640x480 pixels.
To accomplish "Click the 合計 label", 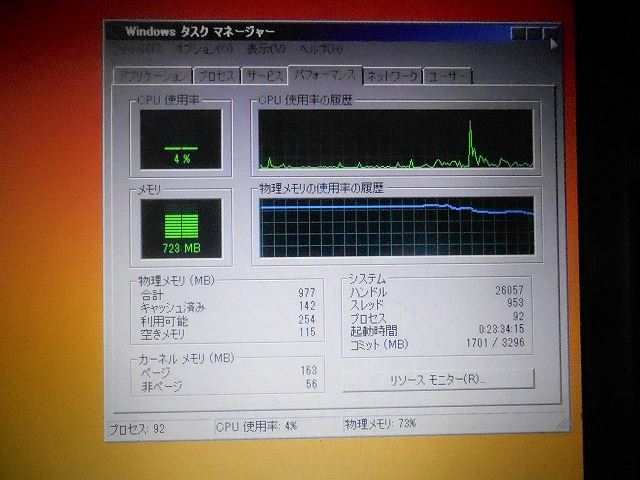I will pos(152,295).
